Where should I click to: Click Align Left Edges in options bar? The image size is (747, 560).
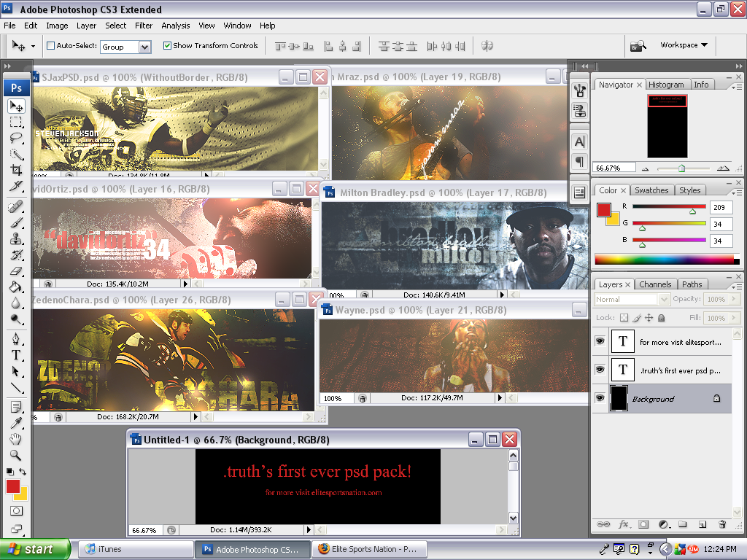click(x=328, y=46)
